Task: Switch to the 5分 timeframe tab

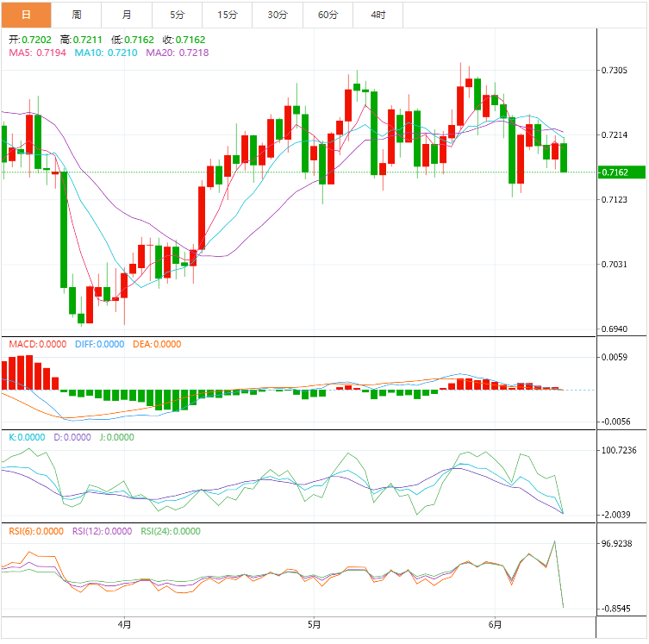Action: (x=178, y=15)
